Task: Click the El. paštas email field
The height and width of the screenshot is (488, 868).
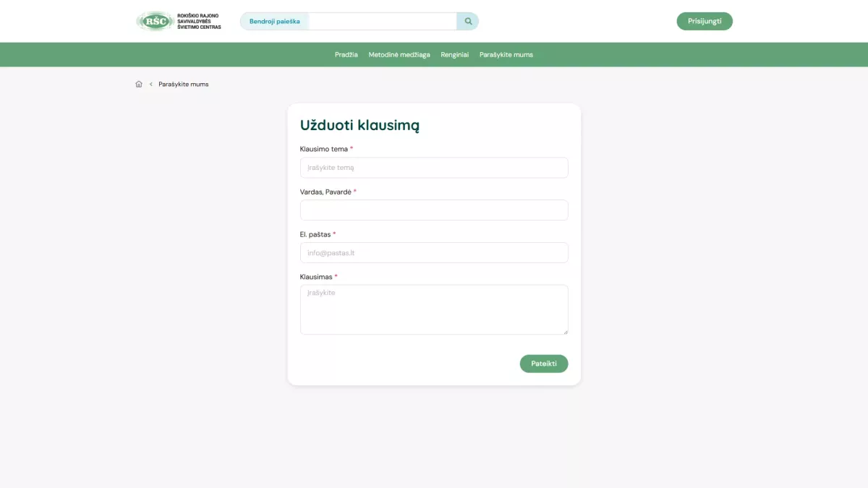Action: click(434, 253)
